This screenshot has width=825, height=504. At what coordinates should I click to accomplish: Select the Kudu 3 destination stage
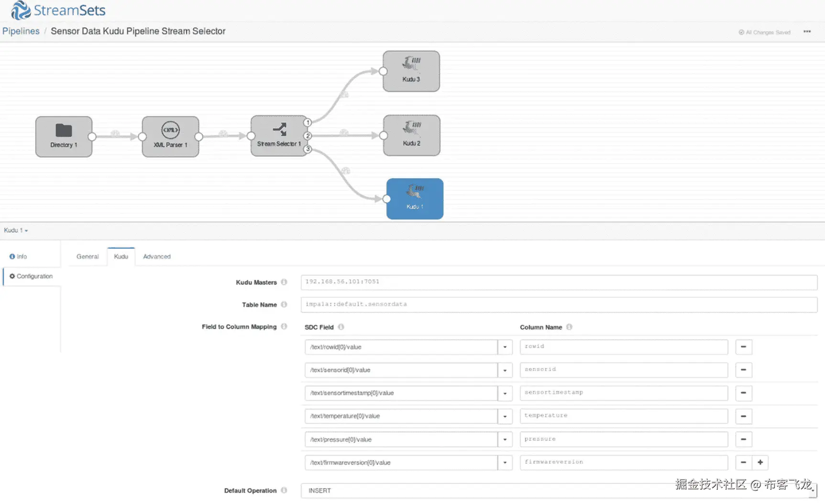coord(411,71)
